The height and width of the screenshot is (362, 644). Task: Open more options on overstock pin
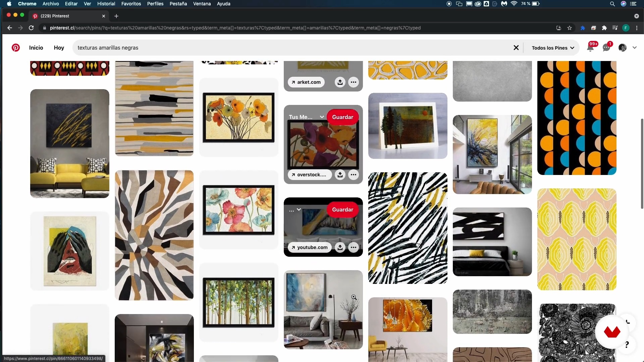(354, 175)
